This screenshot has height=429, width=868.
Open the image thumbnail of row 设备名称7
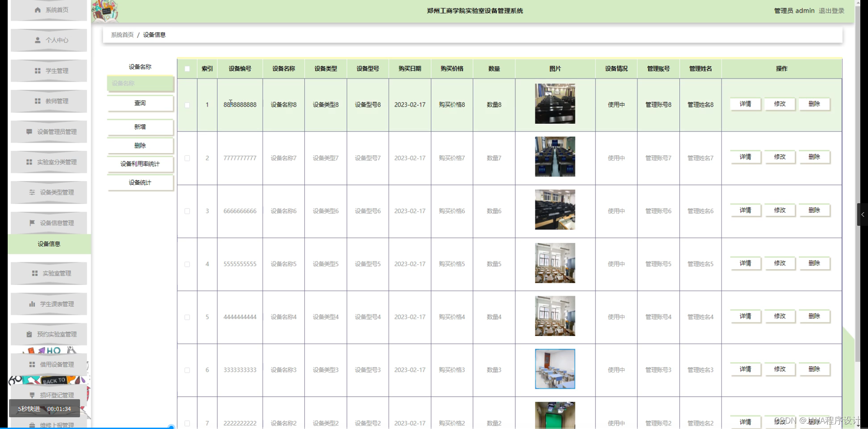tap(555, 157)
